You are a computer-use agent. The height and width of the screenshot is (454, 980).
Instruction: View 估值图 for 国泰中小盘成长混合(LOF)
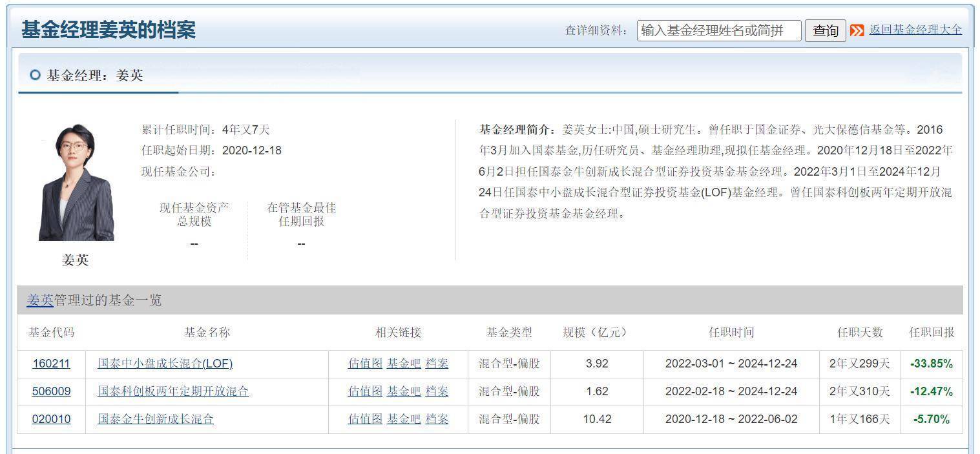tap(364, 364)
